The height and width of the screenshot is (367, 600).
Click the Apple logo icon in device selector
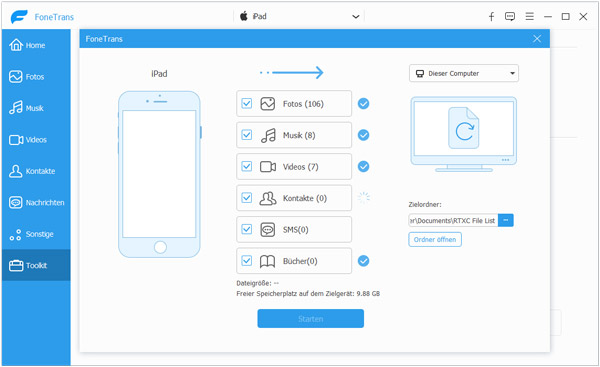pos(244,16)
